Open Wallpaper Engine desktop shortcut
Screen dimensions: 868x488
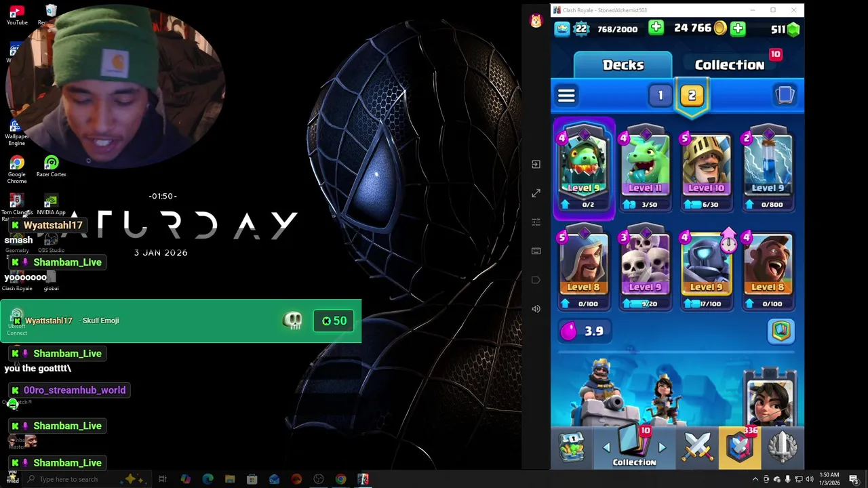(x=17, y=133)
